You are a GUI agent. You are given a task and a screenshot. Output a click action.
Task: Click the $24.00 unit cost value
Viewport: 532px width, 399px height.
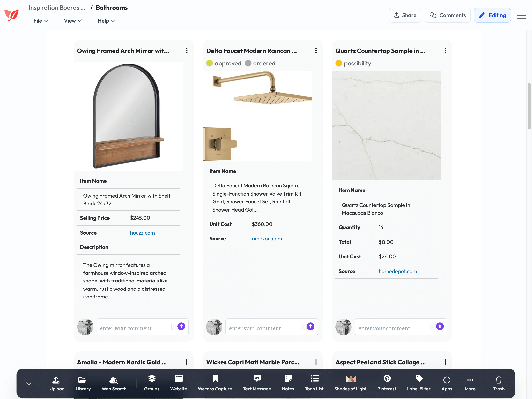point(387,256)
